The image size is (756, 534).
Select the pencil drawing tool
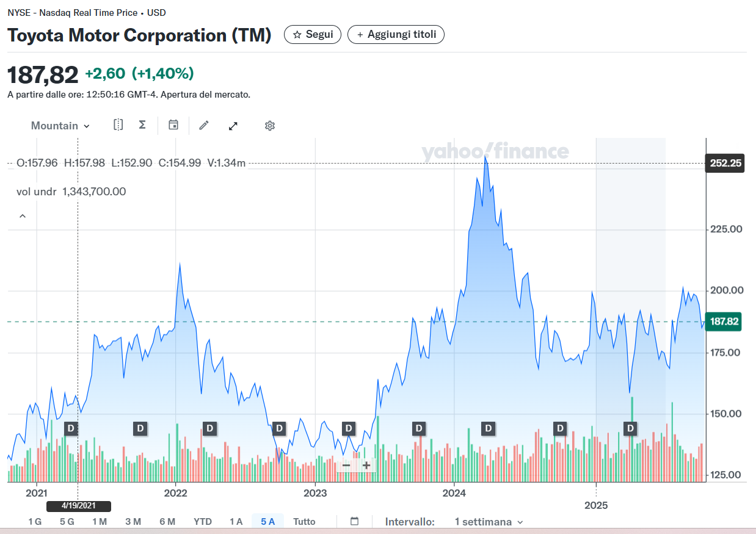click(x=204, y=125)
